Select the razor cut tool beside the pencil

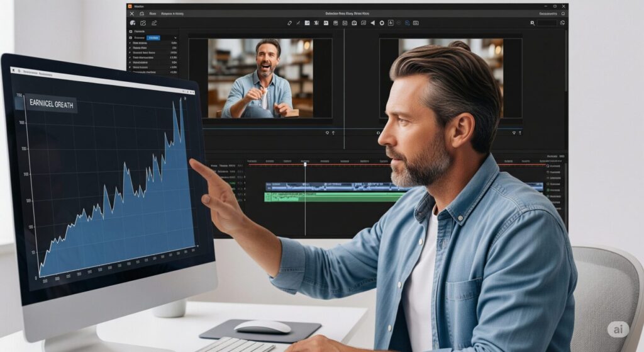(298, 23)
